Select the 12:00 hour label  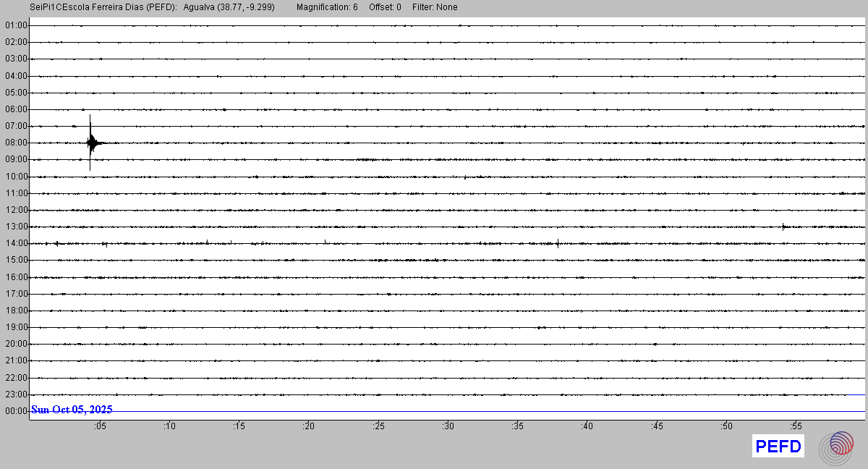[x=16, y=210]
